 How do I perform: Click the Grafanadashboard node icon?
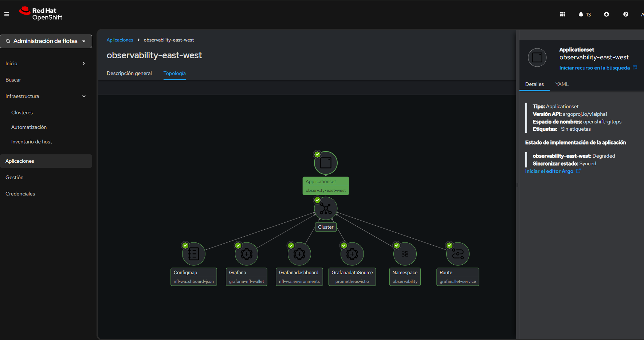pyautogui.click(x=299, y=254)
